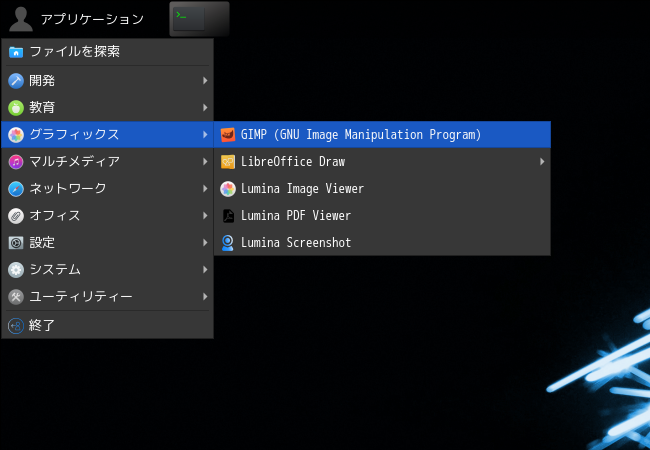The width and height of the screenshot is (650, 450).
Task: Click the システム gear icon
Action: pos(16,270)
